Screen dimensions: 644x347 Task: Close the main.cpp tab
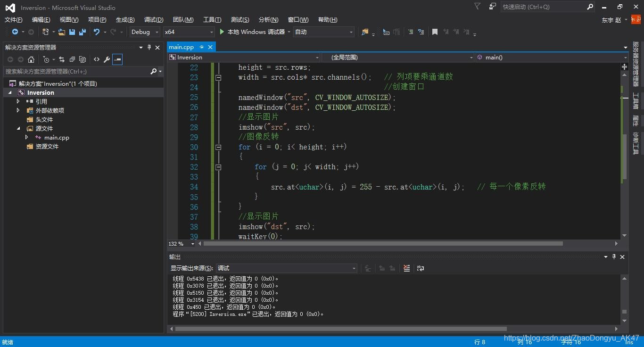[210, 47]
